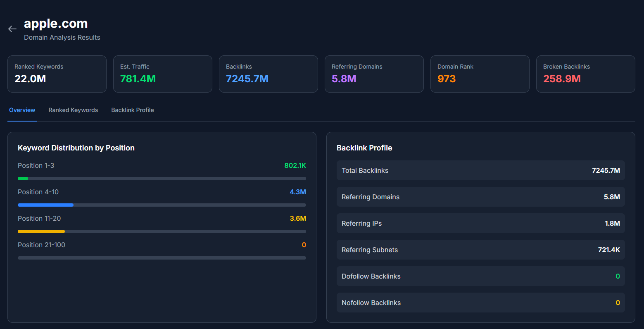This screenshot has width=644, height=329.
Task: Click the 4.3M keyword count
Action: [298, 192]
